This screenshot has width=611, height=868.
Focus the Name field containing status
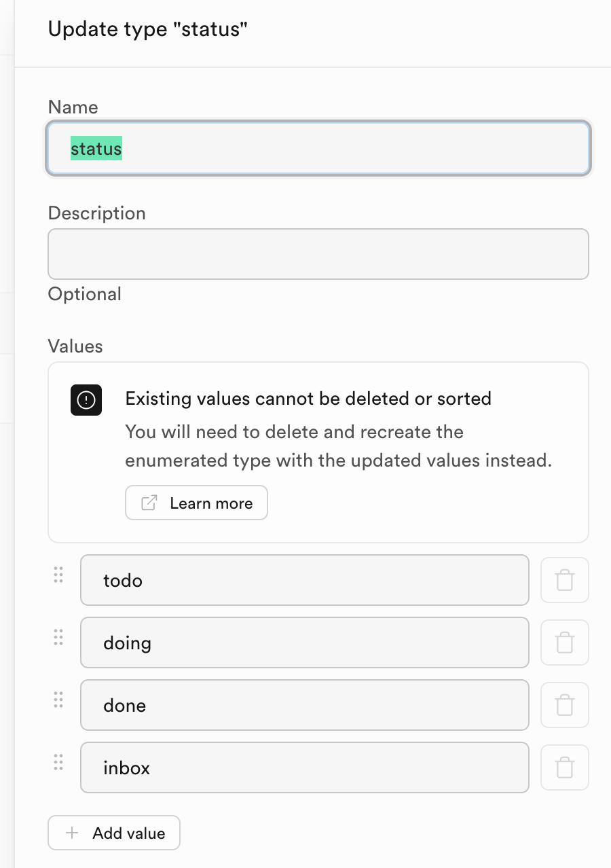click(318, 148)
